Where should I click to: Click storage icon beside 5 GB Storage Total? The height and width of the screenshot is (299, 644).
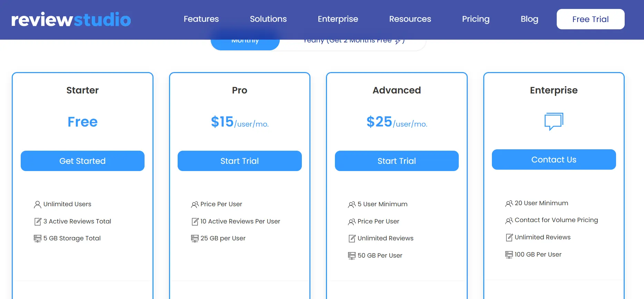pos(37,238)
